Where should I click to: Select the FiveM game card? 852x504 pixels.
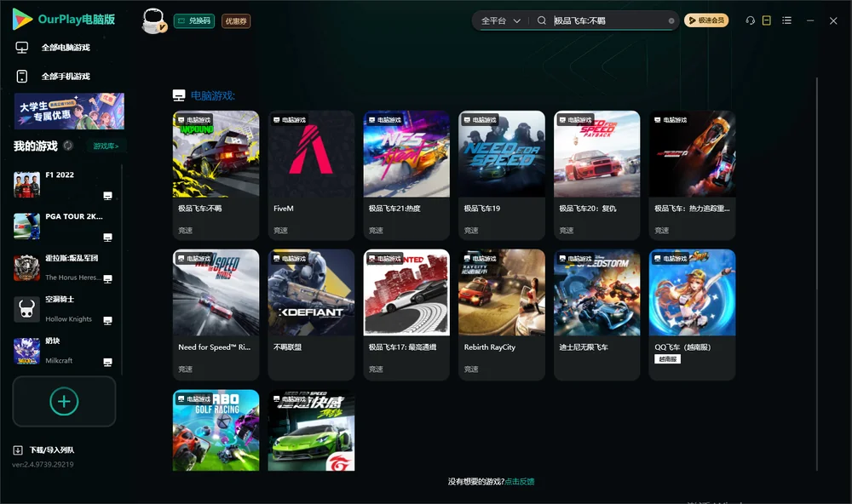(x=311, y=175)
